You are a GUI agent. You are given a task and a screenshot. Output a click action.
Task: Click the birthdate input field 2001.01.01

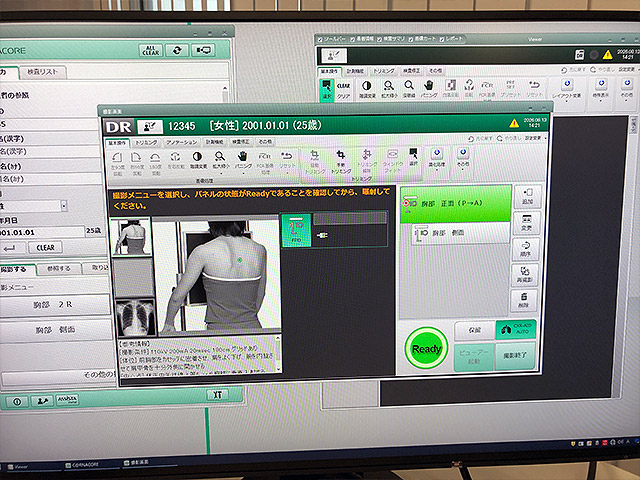(x=42, y=232)
